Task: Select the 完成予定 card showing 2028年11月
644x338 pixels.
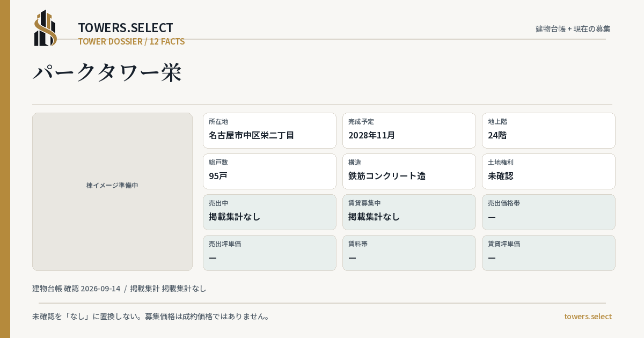Action: [409, 130]
